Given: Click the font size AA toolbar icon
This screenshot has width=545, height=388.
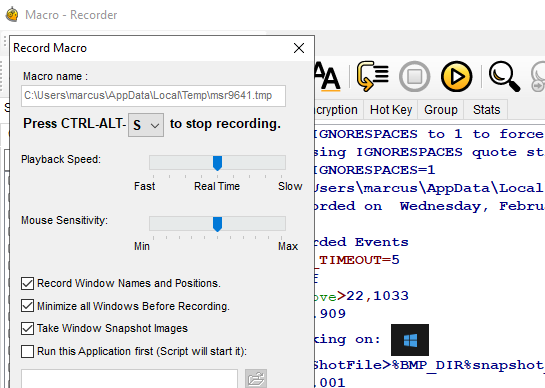Looking at the screenshot, I should point(327,76).
